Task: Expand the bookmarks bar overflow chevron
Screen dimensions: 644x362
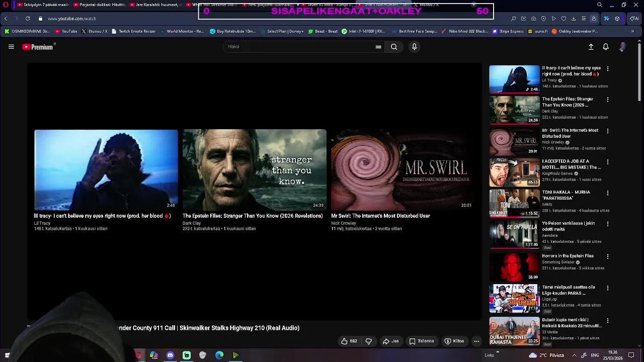Action: tap(632, 31)
